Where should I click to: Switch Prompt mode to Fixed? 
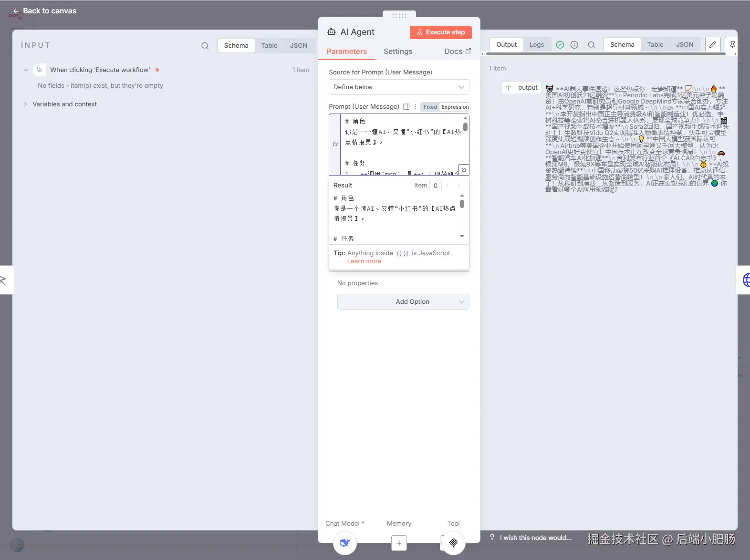[x=430, y=107]
